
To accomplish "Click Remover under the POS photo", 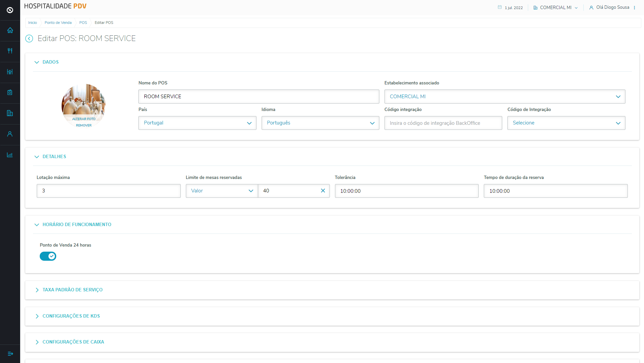I will [x=84, y=125].
